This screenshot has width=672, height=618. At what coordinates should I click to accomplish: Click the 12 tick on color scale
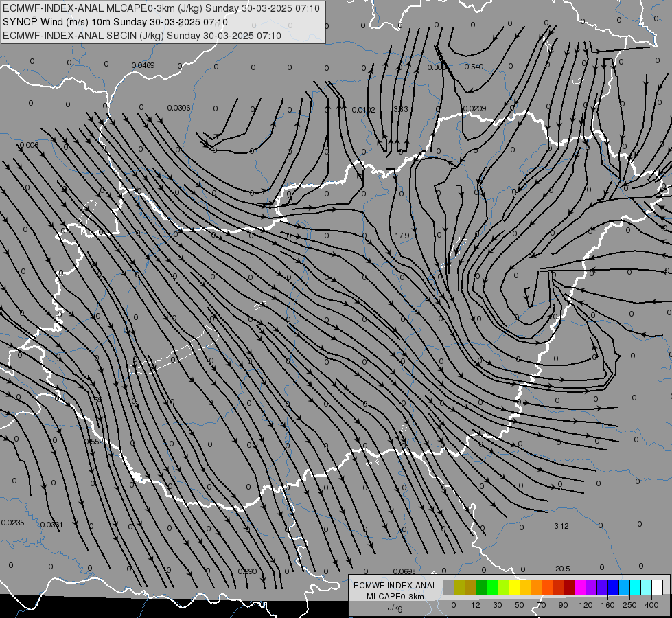click(476, 605)
